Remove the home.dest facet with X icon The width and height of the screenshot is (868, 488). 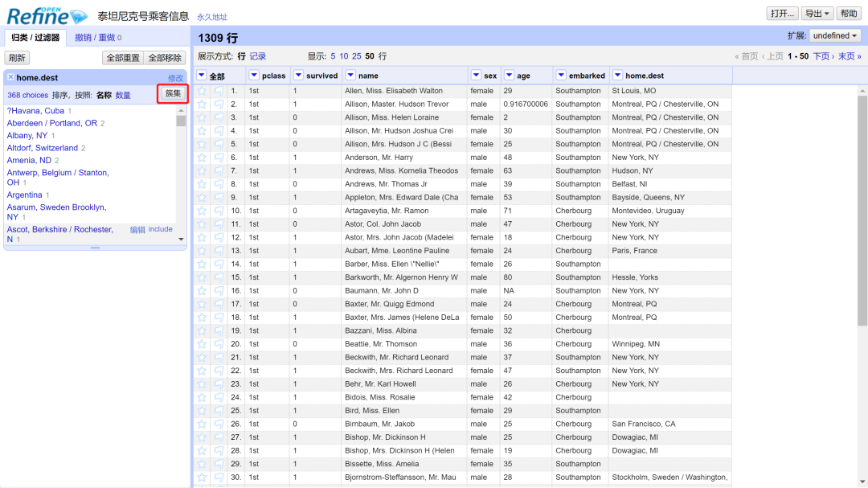(x=10, y=77)
